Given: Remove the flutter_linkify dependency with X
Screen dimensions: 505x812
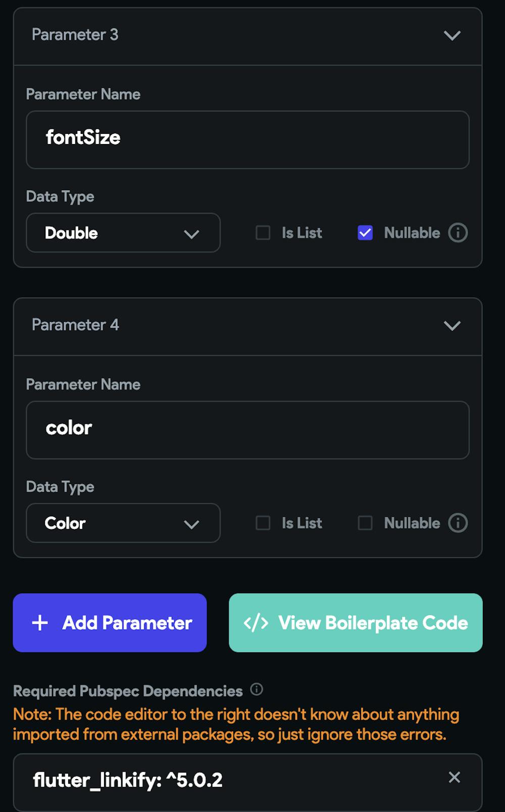Looking at the screenshot, I should point(454,777).
